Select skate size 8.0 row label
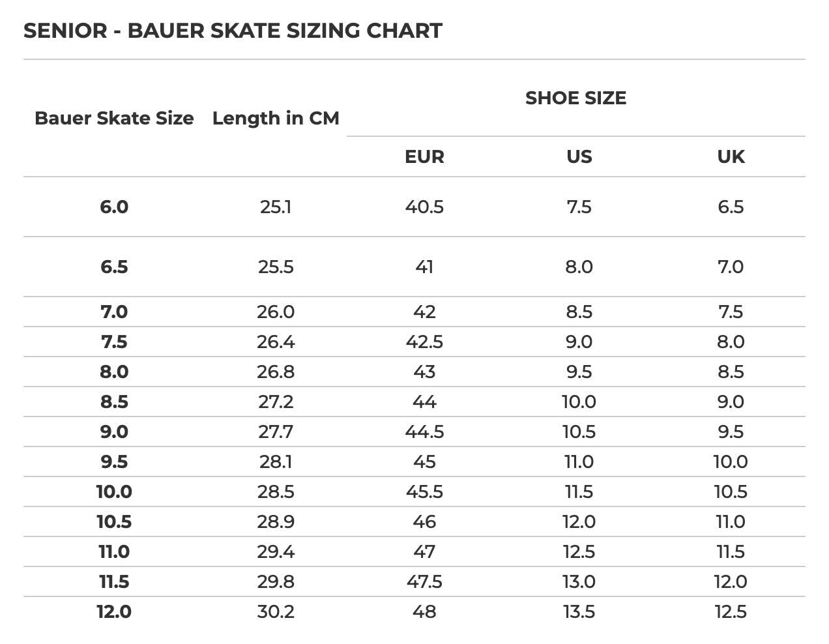The height and width of the screenshot is (644, 829). (114, 372)
